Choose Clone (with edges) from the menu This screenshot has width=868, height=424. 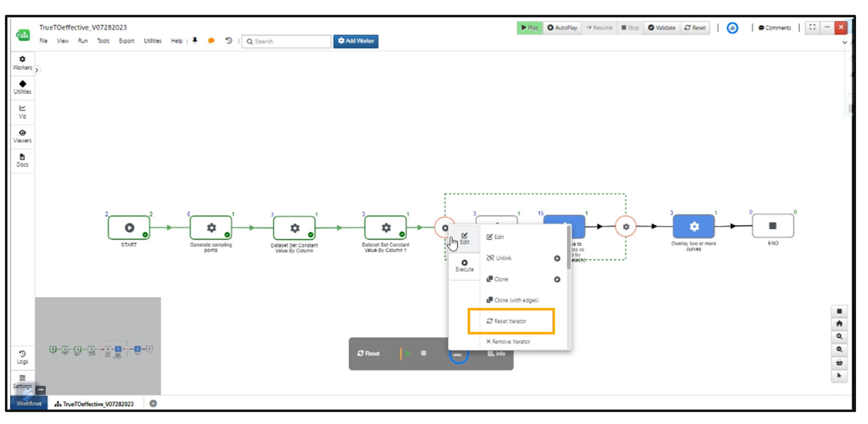(512, 300)
